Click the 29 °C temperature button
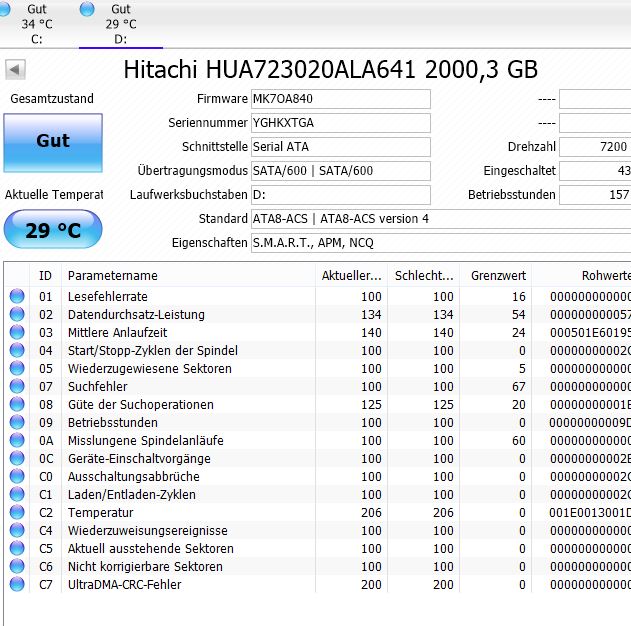The image size is (631, 626). pos(53,229)
